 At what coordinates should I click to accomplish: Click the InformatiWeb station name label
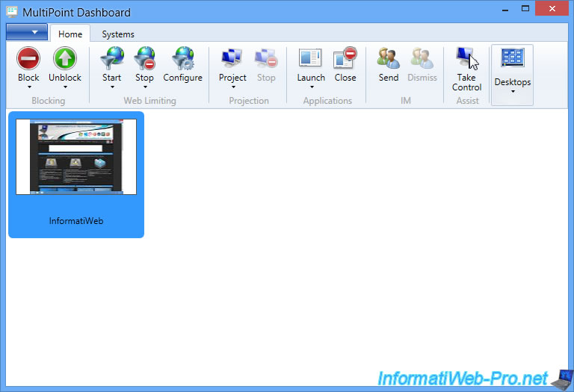point(76,221)
